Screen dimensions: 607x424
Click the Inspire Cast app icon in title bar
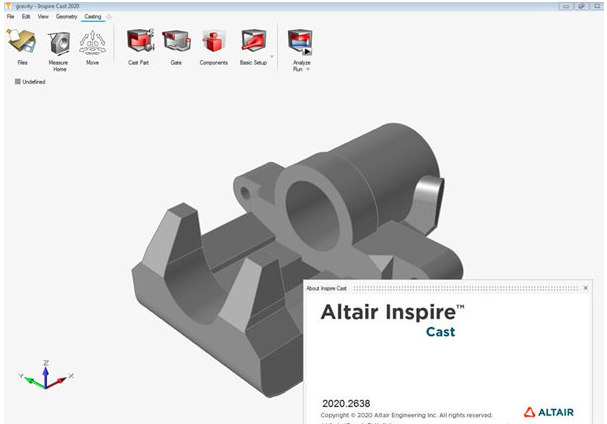8,6
